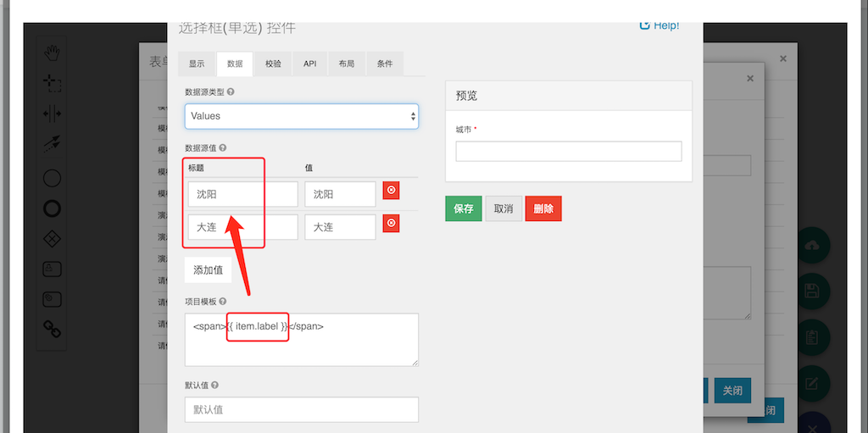Screen dimensions: 868x433
Task: Delete the 沈阳 value row
Action: point(391,191)
